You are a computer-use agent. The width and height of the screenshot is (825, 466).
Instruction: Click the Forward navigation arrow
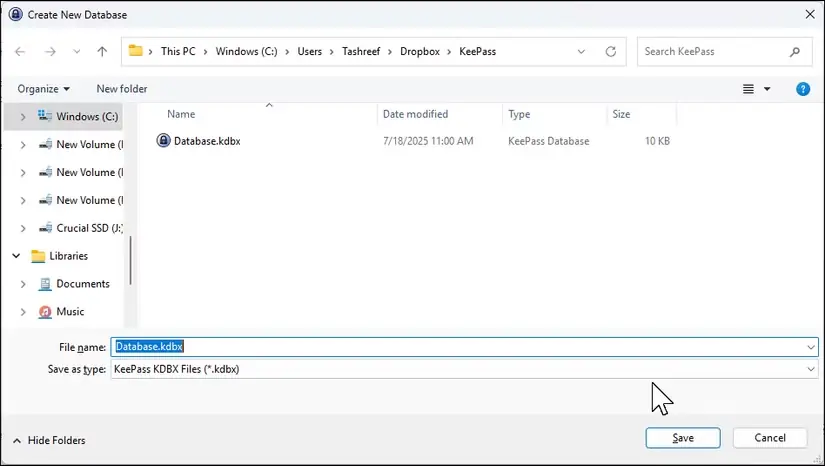[x=50, y=52]
